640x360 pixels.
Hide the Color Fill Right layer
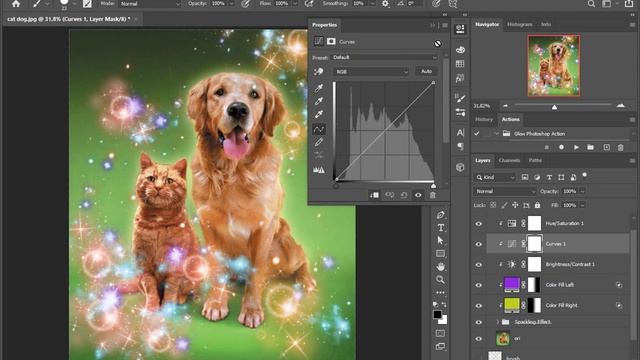478,305
